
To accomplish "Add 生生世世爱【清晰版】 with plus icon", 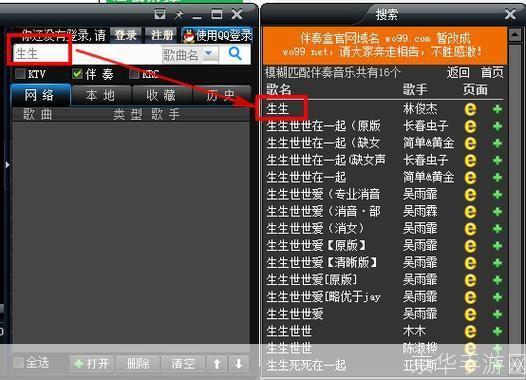I will click(497, 263).
